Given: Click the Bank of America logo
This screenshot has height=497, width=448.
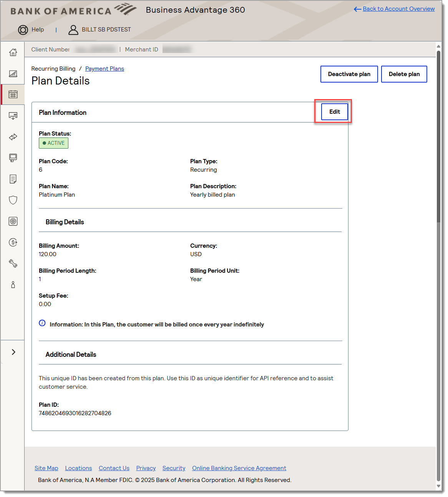Looking at the screenshot, I should click(73, 10).
